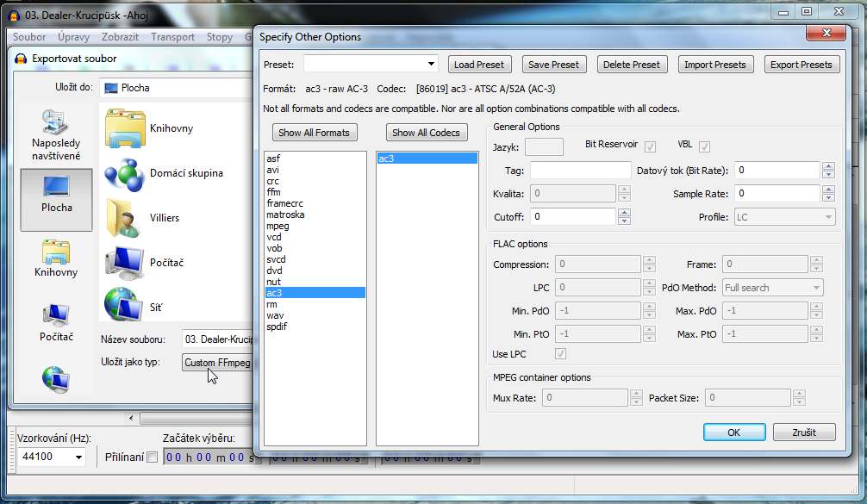Image resolution: width=867 pixels, height=504 pixels.
Task: Click Knihovny in the places sidebar
Action: tap(56, 258)
